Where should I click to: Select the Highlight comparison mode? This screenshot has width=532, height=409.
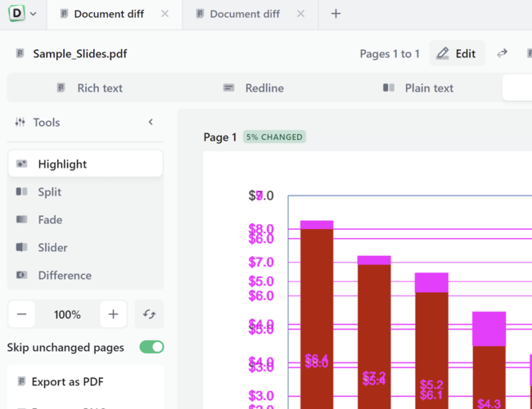(85, 164)
